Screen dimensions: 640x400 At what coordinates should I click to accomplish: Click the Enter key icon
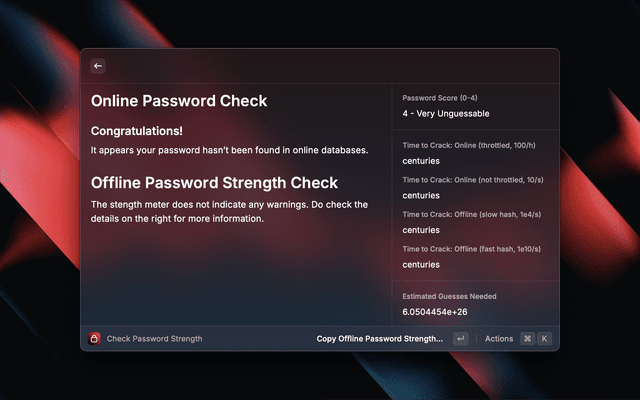point(460,338)
